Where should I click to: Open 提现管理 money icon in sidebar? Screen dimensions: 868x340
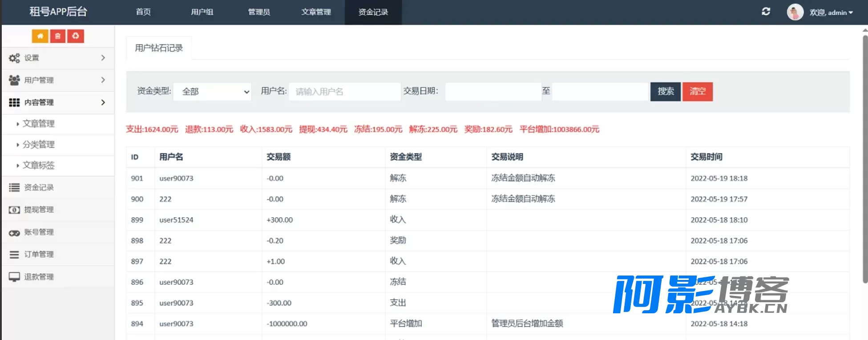pos(14,210)
